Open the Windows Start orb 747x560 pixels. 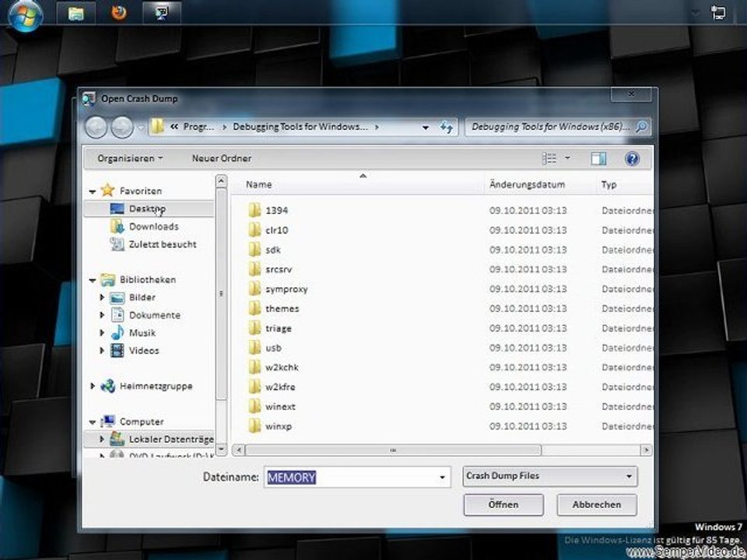point(25,15)
